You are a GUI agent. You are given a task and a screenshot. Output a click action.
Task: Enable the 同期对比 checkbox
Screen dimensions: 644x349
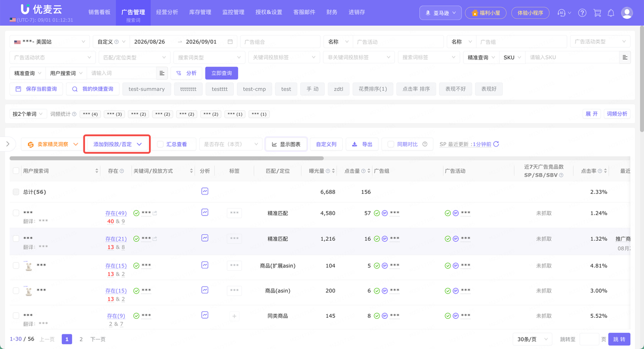click(x=391, y=144)
